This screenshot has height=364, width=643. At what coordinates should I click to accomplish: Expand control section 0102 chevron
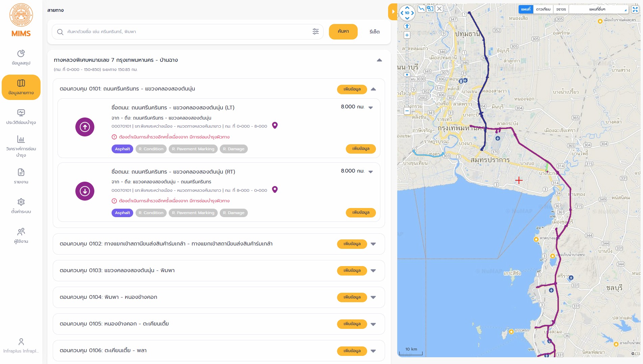point(373,244)
